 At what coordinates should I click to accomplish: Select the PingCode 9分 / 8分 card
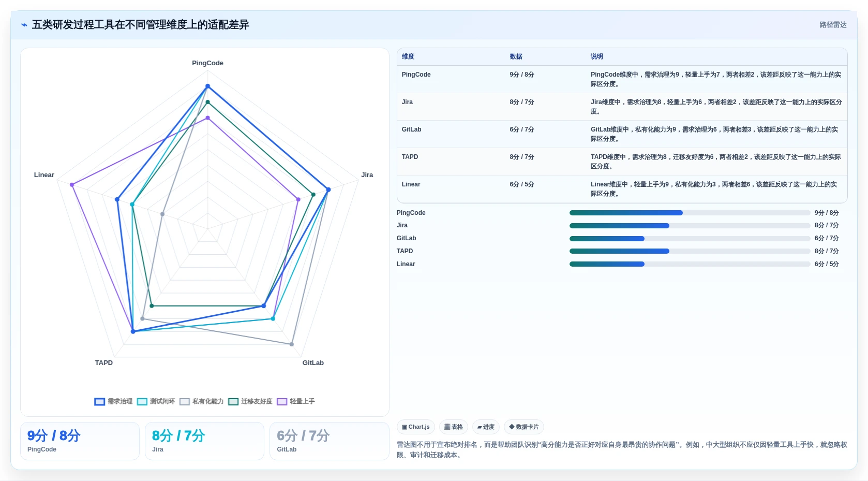(x=80, y=441)
